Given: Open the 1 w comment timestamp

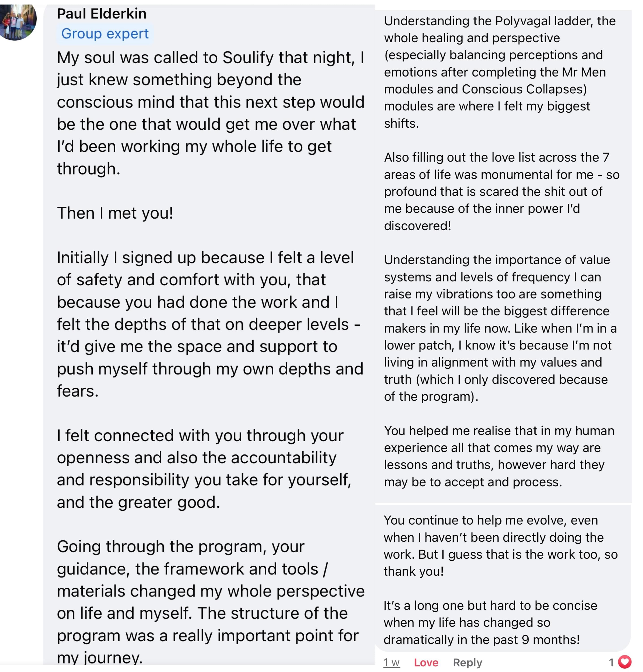Looking at the screenshot, I should click(x=391, y=662).
